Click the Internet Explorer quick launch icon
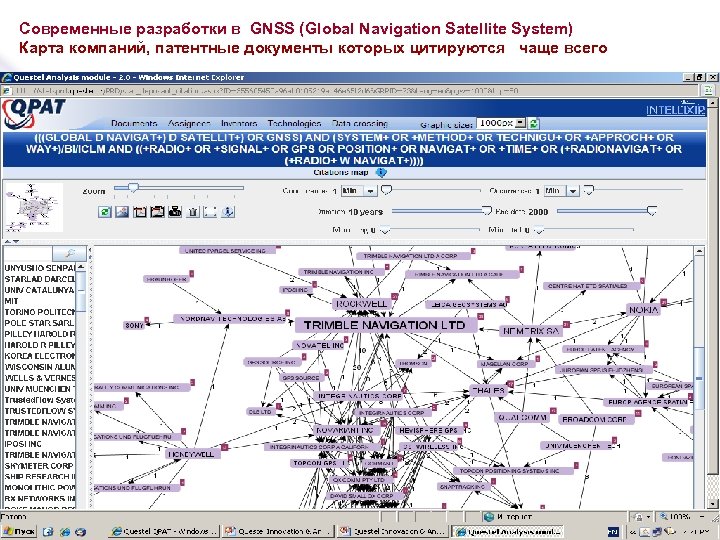Screen dimensions: 720x540 click(65, 532)
